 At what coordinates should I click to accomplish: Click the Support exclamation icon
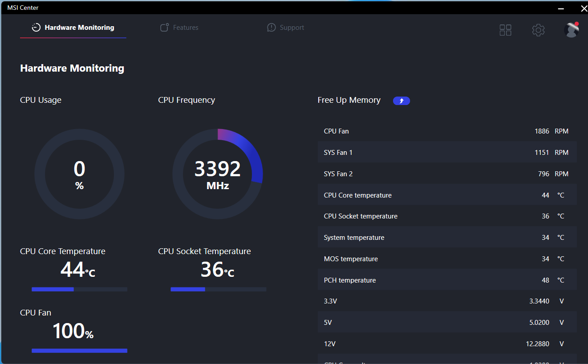click(x=272, y=27)
